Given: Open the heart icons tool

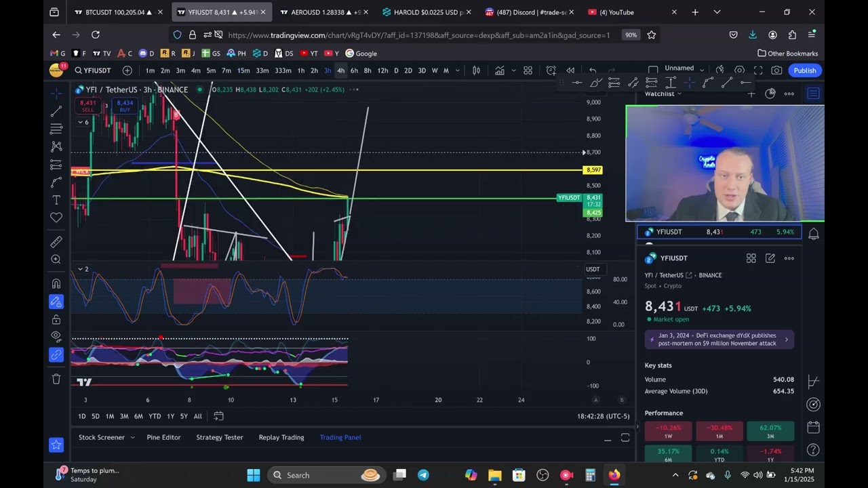Looking at the screenshot, I should 56,218.
